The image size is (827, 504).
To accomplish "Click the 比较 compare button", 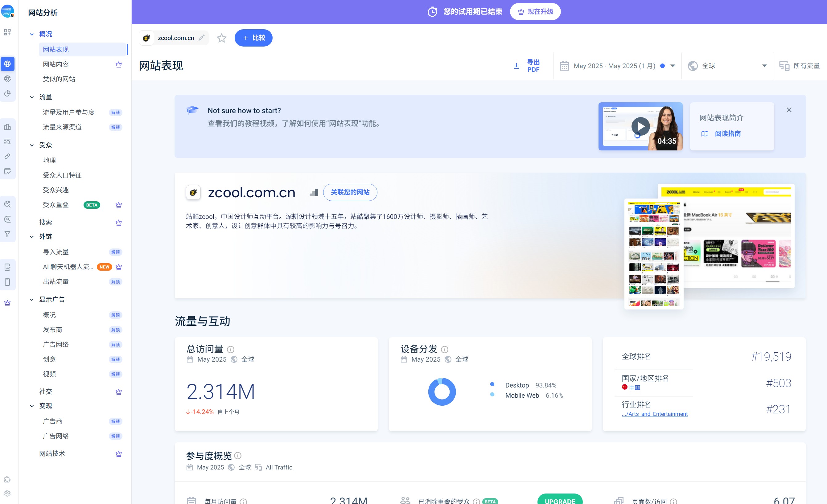I will click(x=253, y=38).
